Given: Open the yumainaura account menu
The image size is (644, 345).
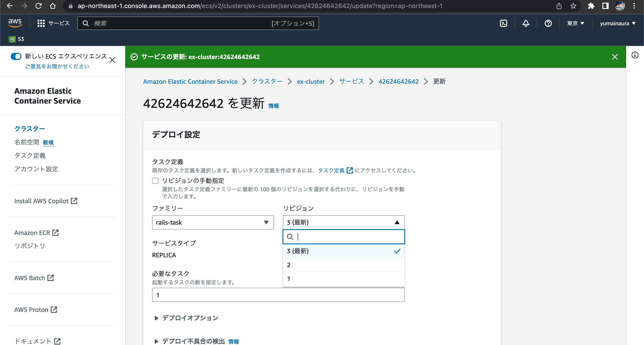Looking at the screenshot, I should [617, 23].
